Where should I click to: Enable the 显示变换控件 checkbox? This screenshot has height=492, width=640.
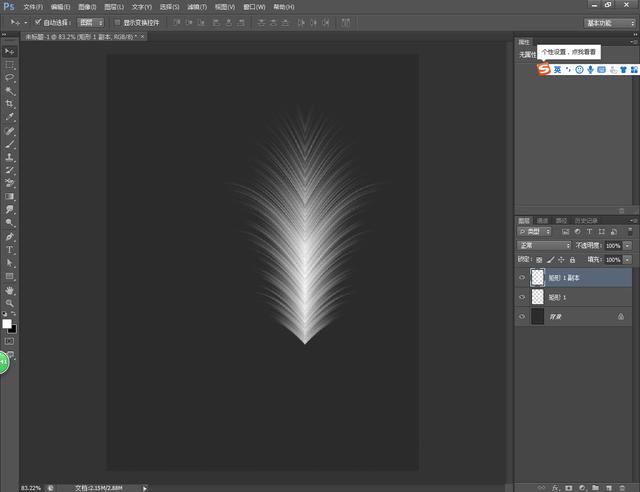pos(116,21)
